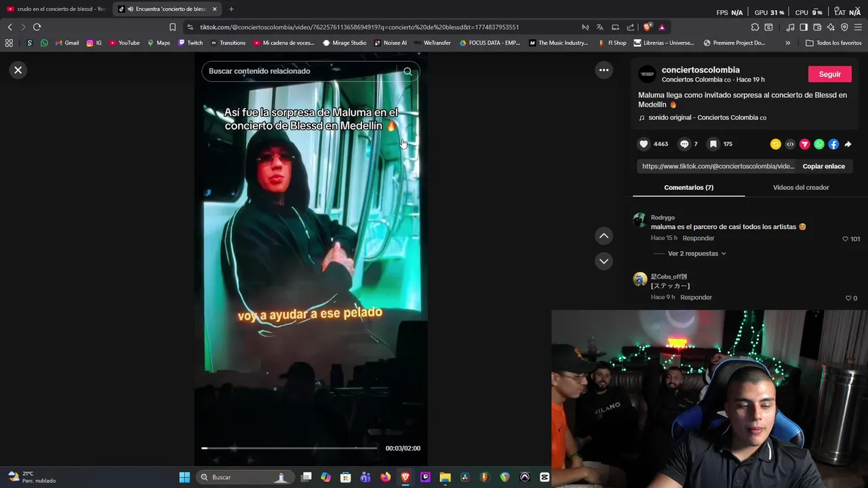Switch to YouTube 'crudo en el concierto' tab
Image resolution: width=868 pixels, height=488 pixels.
56,9
